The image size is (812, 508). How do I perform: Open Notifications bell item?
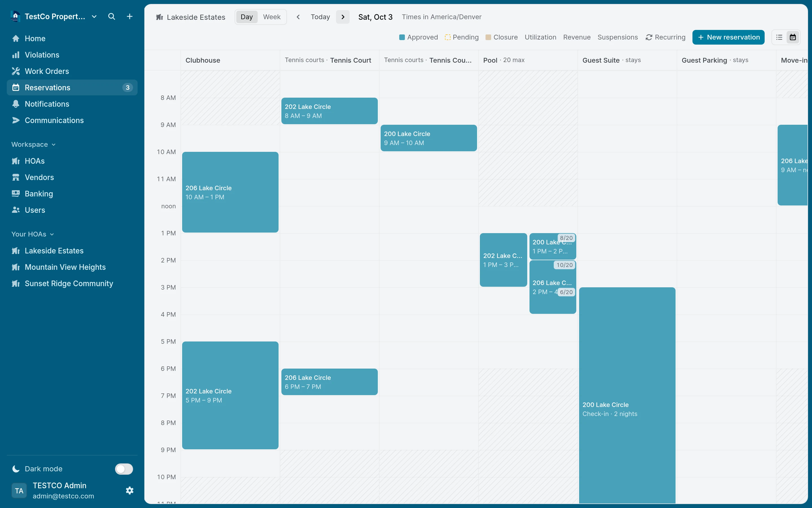point(72,104)
